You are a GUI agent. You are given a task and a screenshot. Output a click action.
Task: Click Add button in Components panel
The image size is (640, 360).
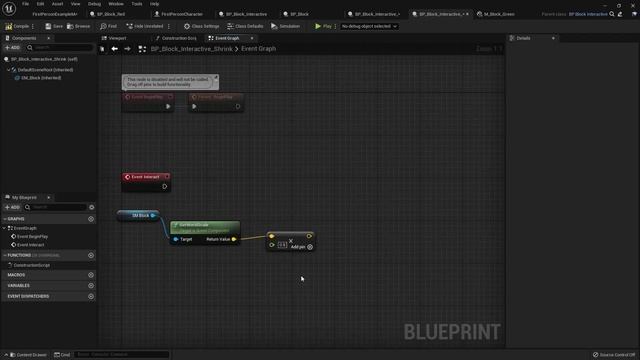(x=12, y=48)
